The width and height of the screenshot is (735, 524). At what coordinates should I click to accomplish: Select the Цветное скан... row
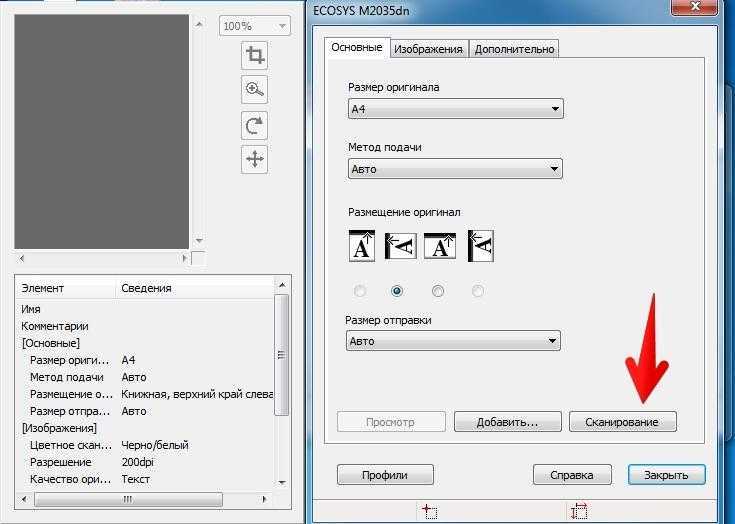[x=145, y=445]
